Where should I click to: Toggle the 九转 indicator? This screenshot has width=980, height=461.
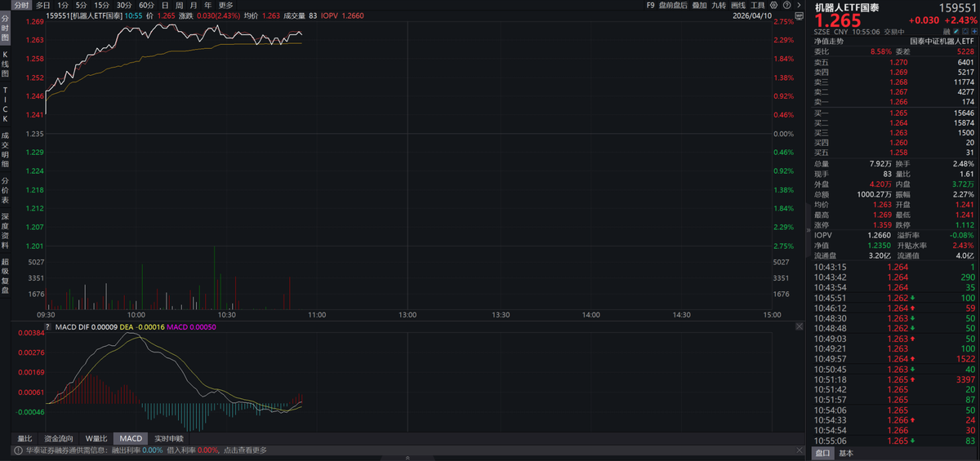tap(719, 5)
